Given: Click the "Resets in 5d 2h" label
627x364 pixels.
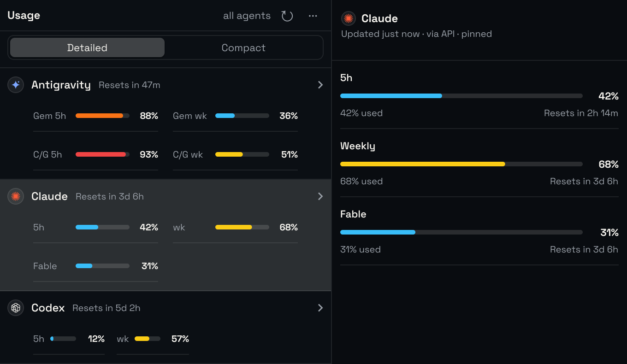Looking at the screenshot, I should click(106, 308).
